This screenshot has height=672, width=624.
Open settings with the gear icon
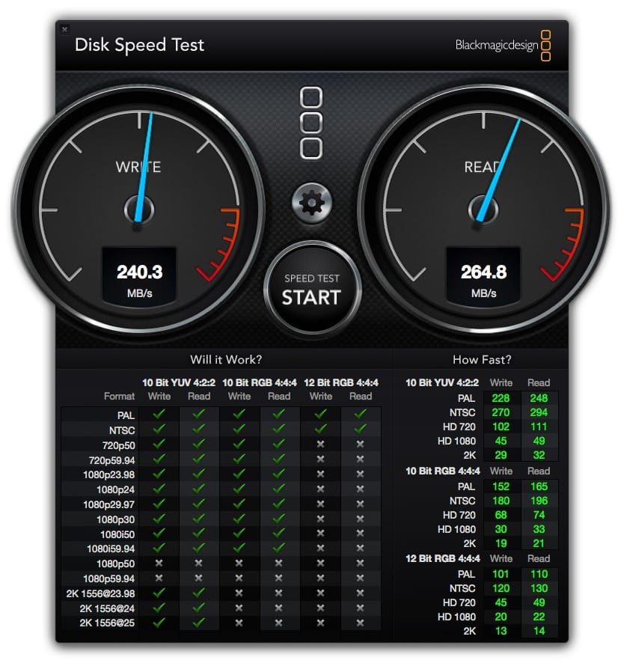click(311, 201)
